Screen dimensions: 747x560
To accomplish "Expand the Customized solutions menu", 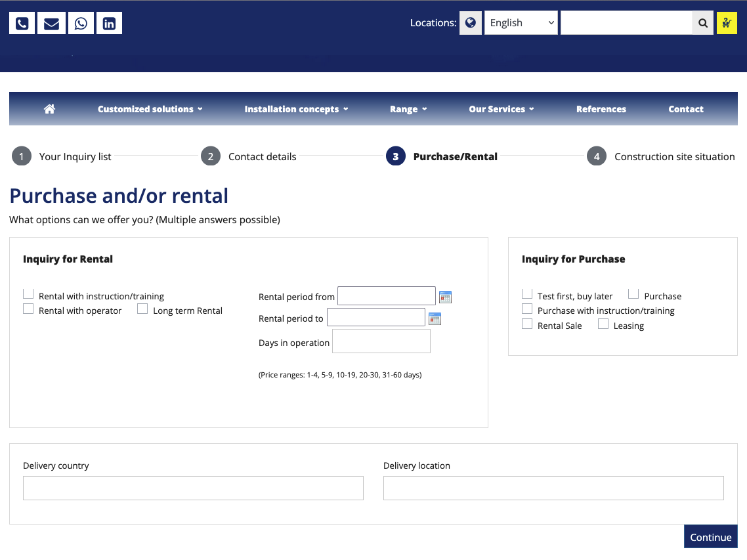I will click(x=150, y=109).
